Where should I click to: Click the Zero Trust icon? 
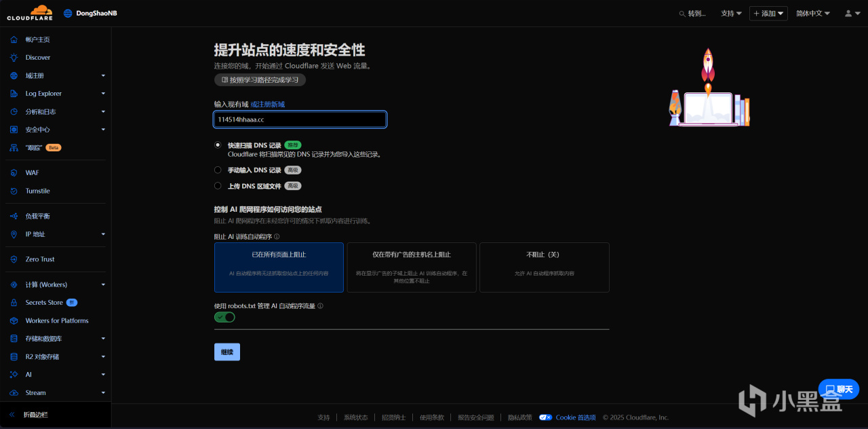tap(14, 259)
